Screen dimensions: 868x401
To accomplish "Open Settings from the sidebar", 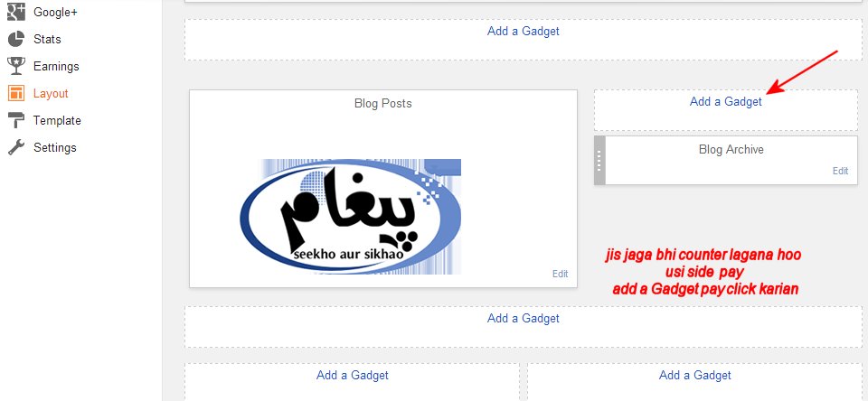I will pyautogui.click(x=55, y=148).
